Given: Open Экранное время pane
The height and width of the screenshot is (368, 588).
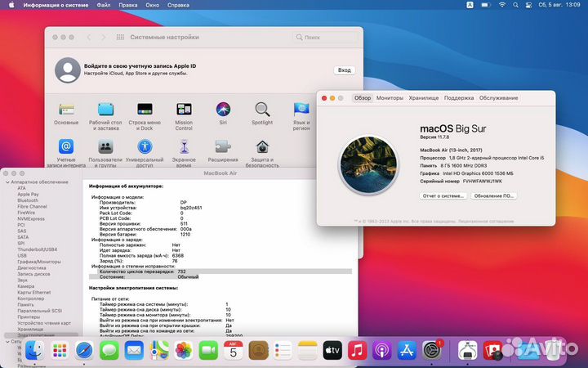Looking at the screenshot, I should click(x=184, y=153).
